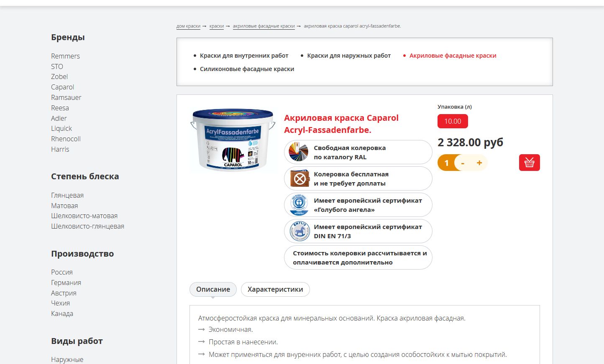Click the RAL color fan icon
Image resolution: width=604 pixels, height=364 pixels.
(x=298, y=152)
